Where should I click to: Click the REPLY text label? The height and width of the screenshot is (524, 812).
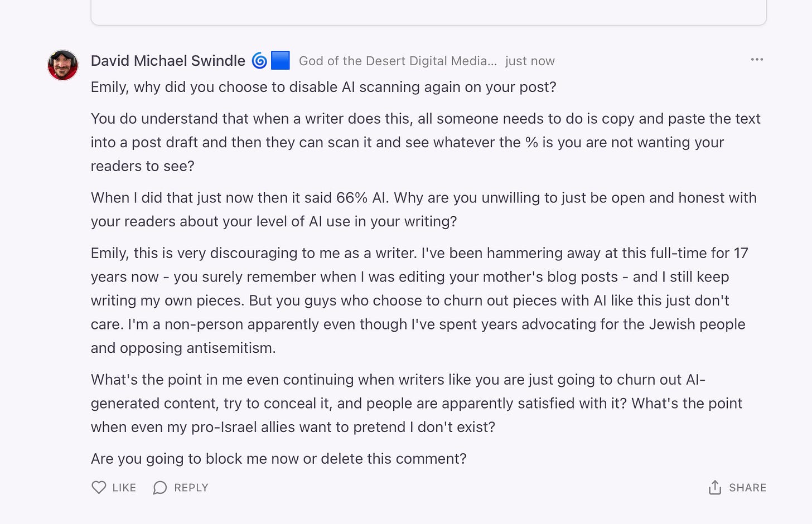click(x=191, y=488)
